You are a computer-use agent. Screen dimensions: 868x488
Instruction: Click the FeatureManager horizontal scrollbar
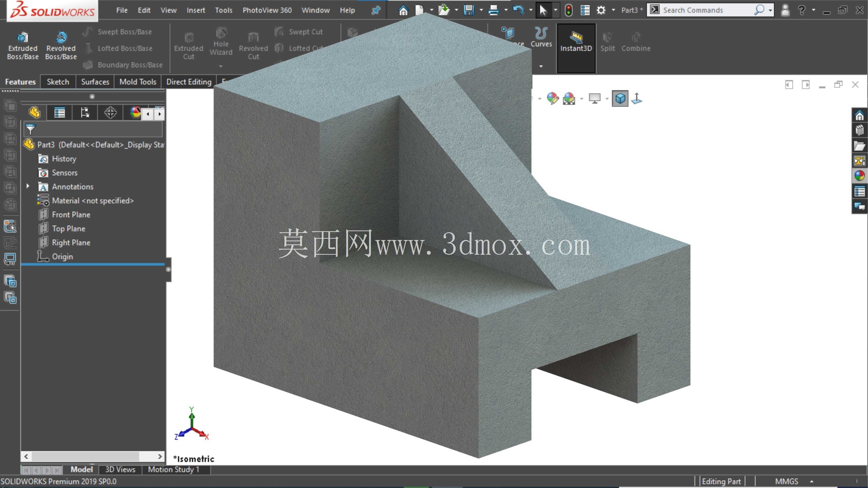(x=93, y=456)
